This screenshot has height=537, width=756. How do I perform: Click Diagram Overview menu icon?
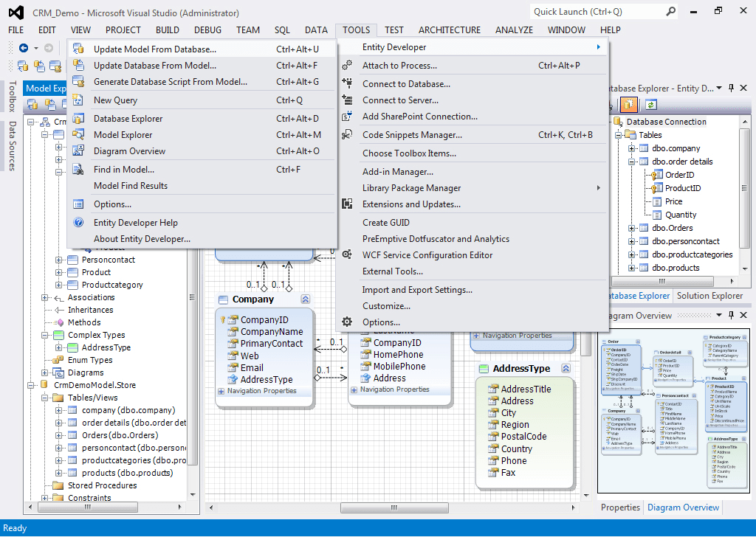coord(78,150)
